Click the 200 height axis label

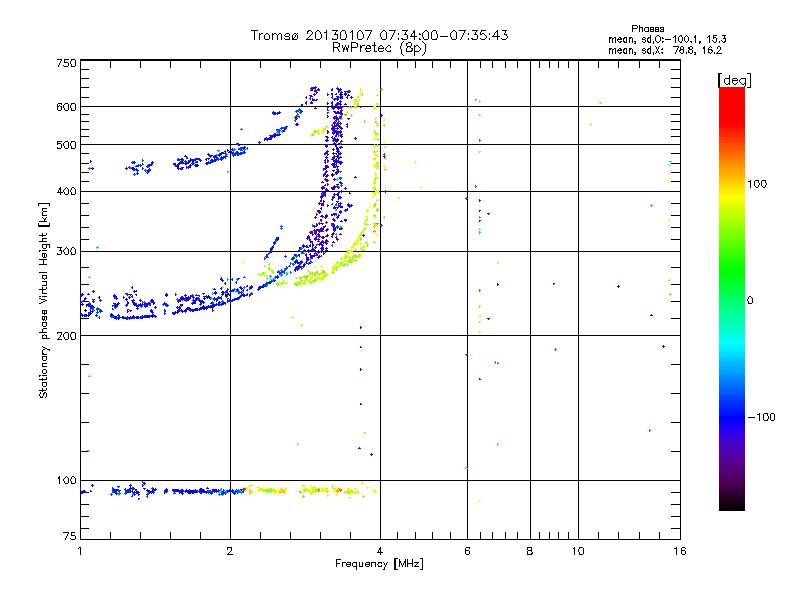click(x=67, y=336)
